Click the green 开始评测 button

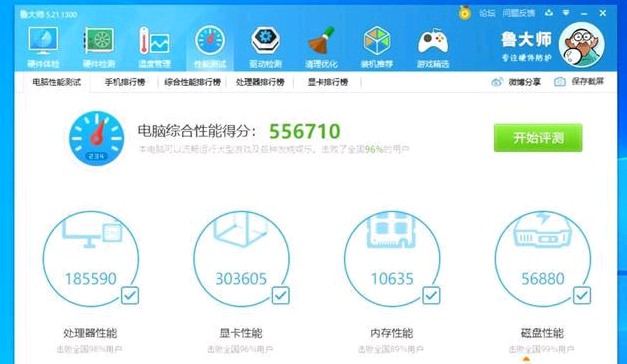click(538, 138)
